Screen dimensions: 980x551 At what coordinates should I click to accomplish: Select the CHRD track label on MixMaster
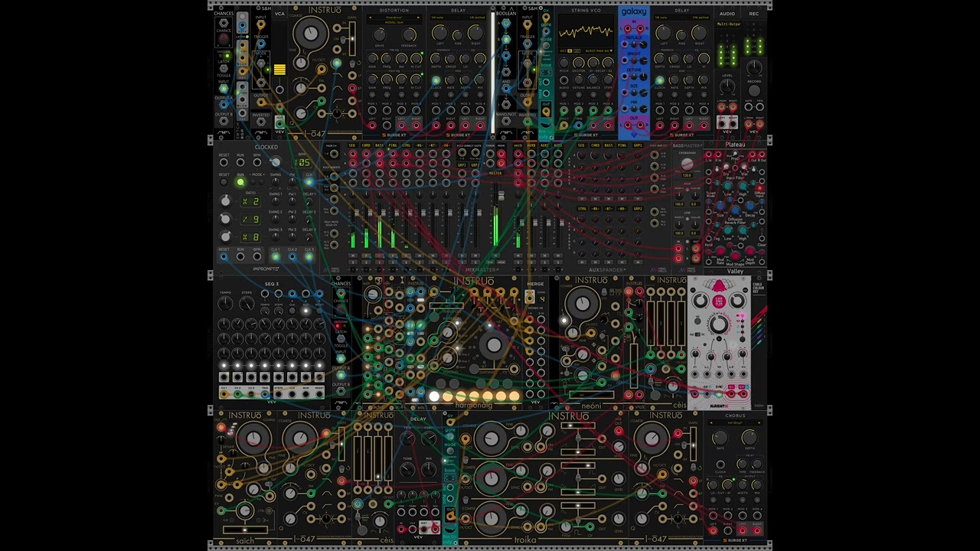[366, 145]
